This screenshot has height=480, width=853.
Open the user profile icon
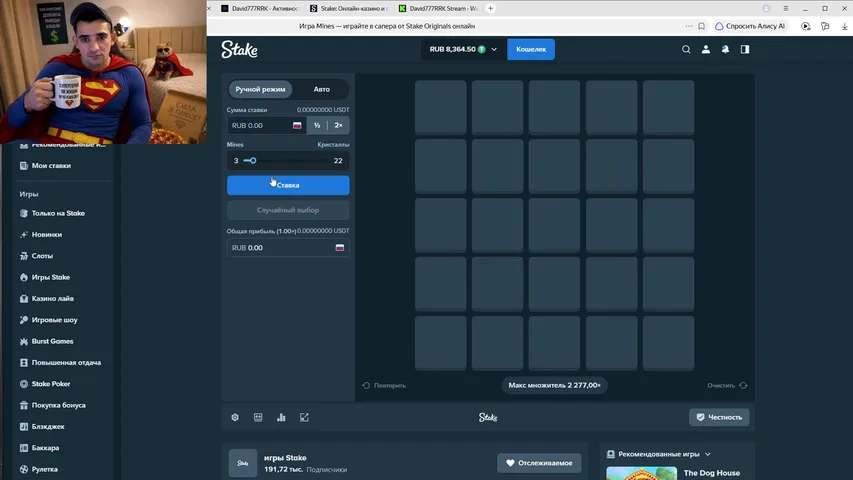706,50
